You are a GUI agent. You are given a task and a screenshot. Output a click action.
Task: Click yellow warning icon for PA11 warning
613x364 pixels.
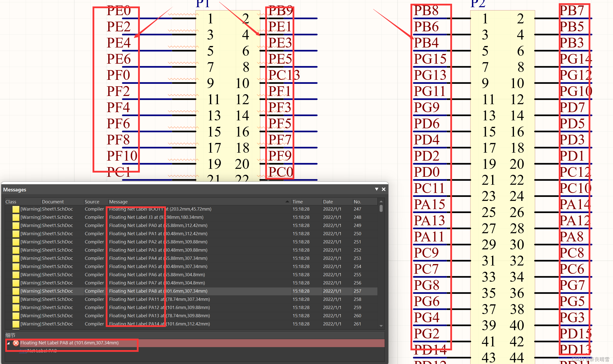click(16, 299)
